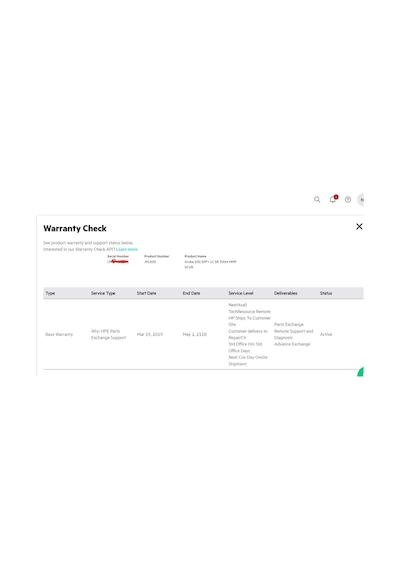Image resolution: width=400 pixels, height=570 pixels.
Task: Sort by End Date column header
Action: pyautogui.click(x=191, y=293)
